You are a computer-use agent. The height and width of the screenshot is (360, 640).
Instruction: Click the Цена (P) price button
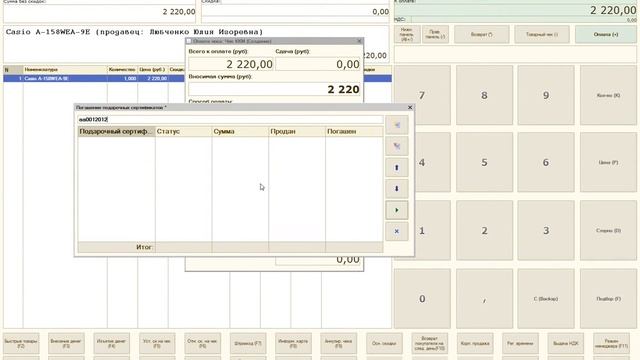coord(608,162)
